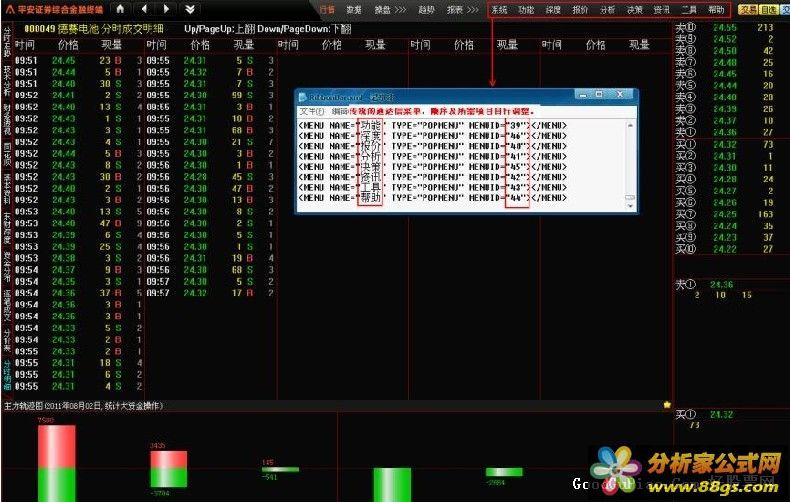Click the yellow 自选 button

point(768,10)
